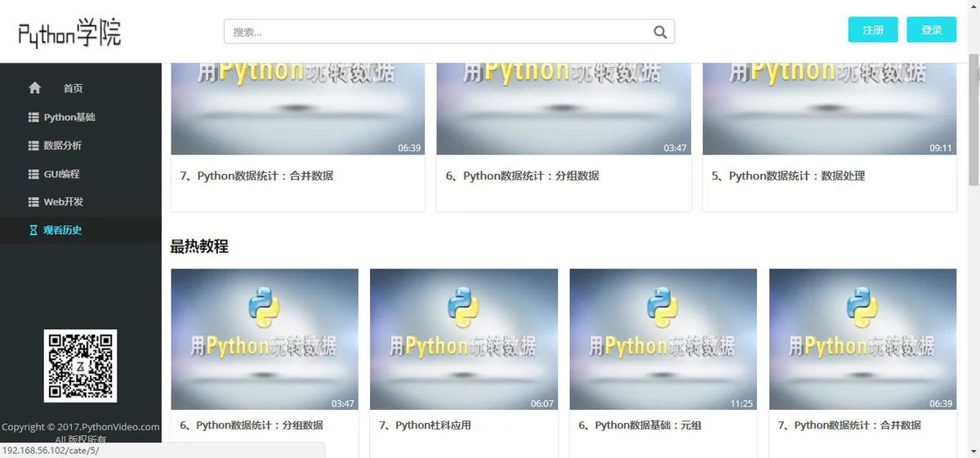The width and height of the screenshot is (980, 458).
Task: Open title 6、Python数据基础：元组
Action: click(640, 425)
